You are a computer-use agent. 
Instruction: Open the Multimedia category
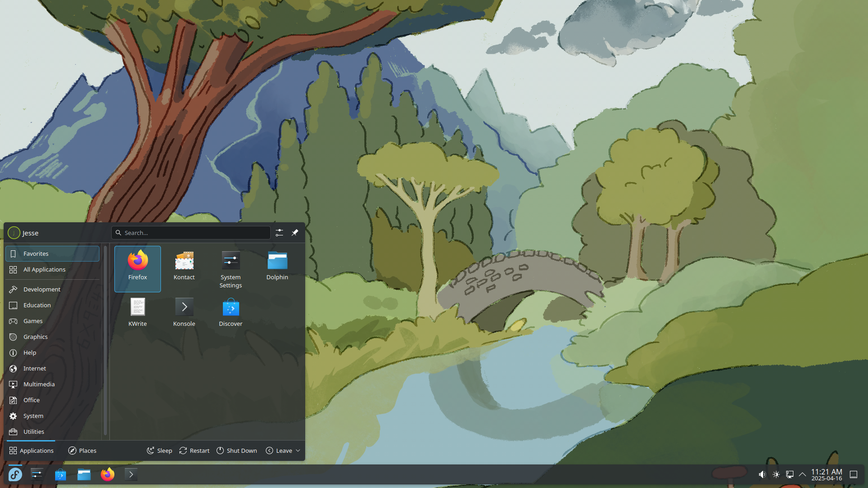click(52, 384)
